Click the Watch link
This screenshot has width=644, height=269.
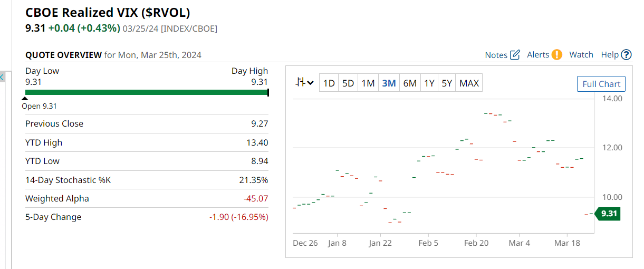coord(581,55)
